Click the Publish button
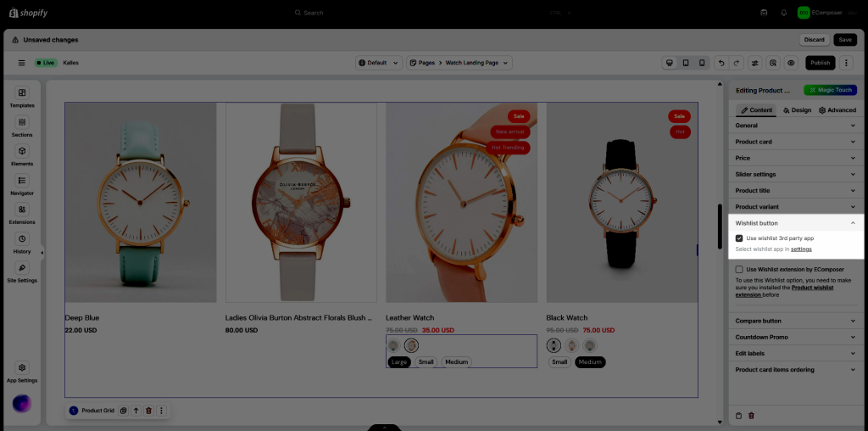The height and width of the screenshot is (431, 868). (x=819, y=63)
